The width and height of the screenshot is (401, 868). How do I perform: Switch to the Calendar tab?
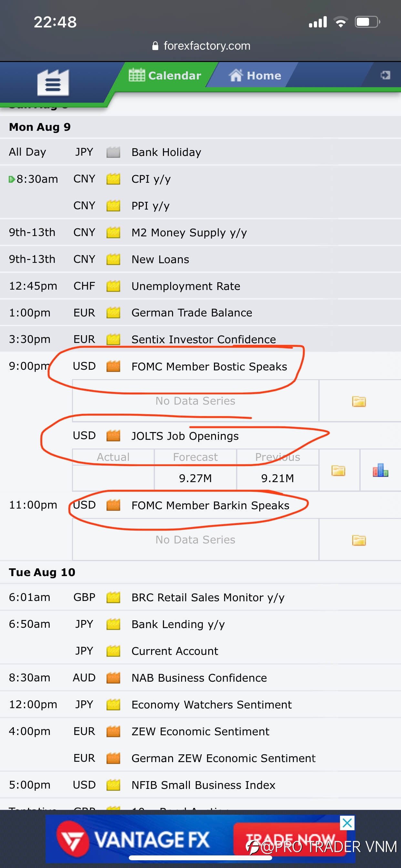[165, 75]
